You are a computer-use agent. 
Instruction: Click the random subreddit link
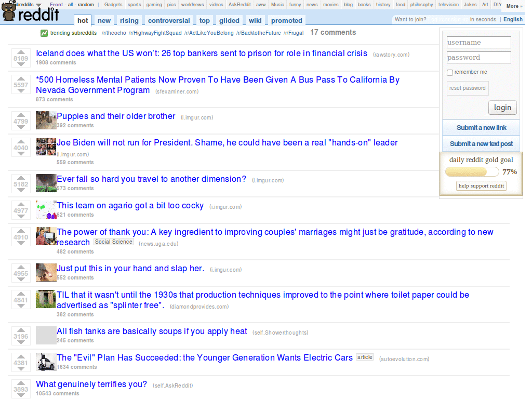(86, 5)
